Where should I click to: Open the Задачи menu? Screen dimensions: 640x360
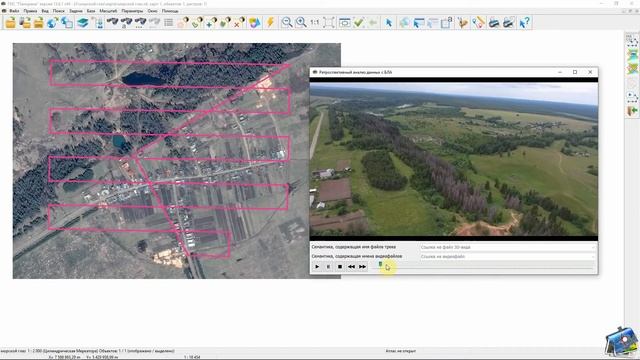click(x=76, y=11)
